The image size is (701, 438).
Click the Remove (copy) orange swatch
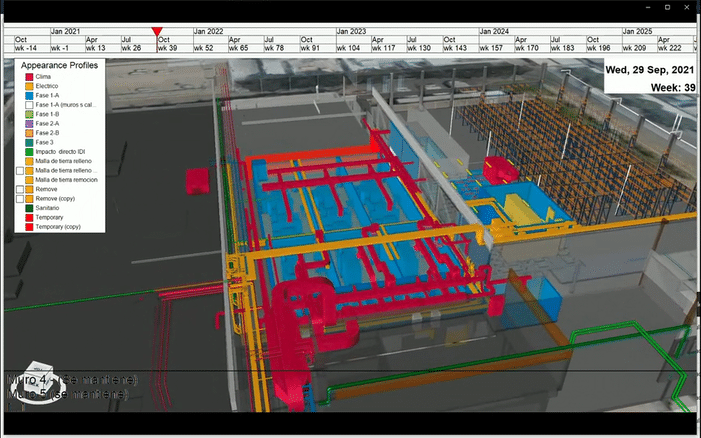coord(30,198)
